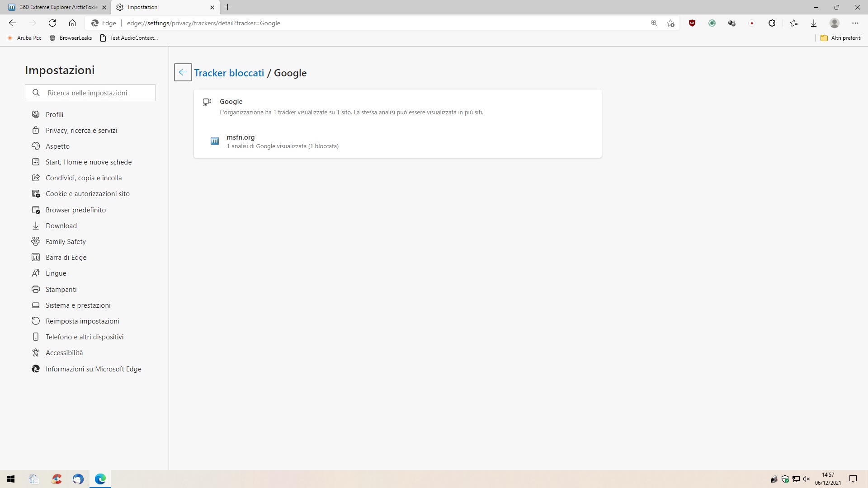Open Aruba PEc bookmark
The image size is (868, 488).
pos(25,38)
